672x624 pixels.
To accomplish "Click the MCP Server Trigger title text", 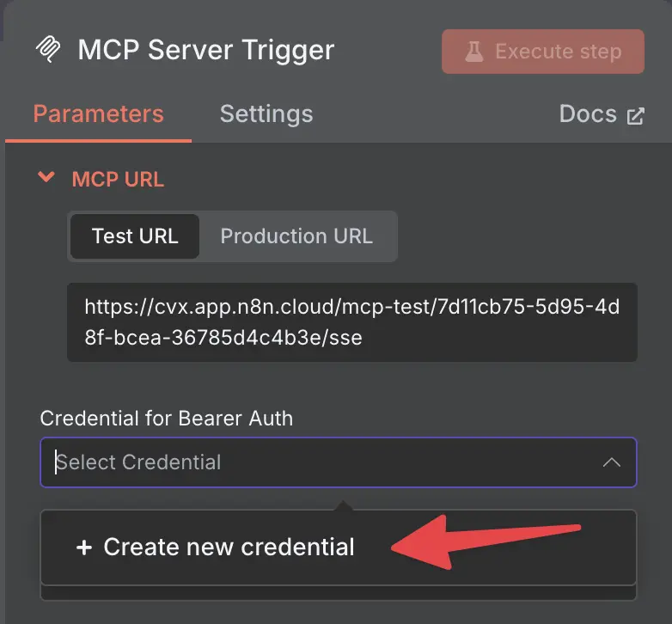I will tap(206, 50).
